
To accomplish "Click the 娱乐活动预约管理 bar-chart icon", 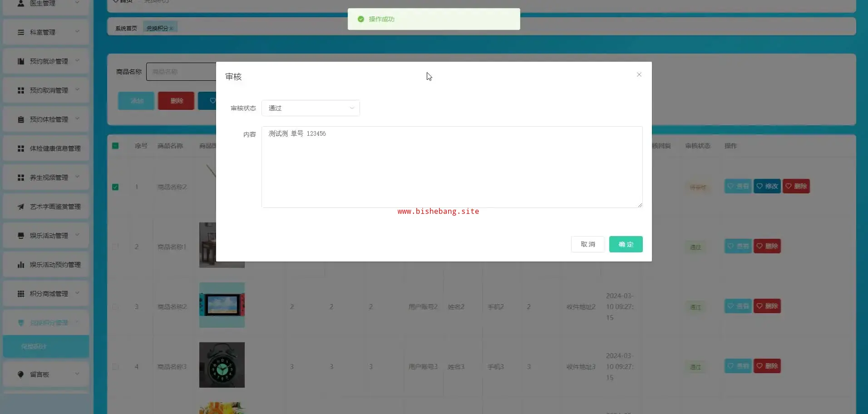I will point(21,265).
